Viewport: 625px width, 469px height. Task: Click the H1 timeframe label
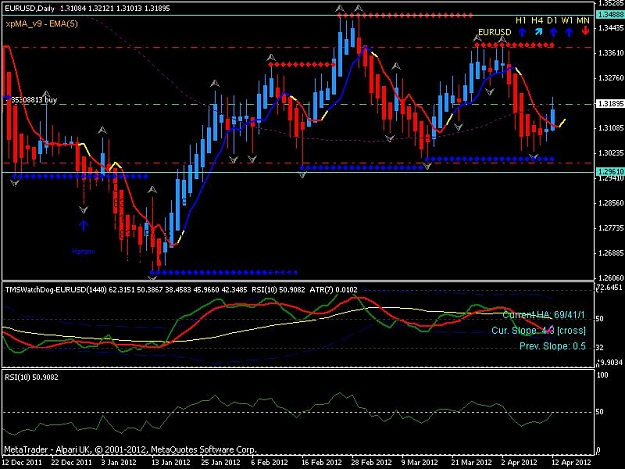[521, 20]
